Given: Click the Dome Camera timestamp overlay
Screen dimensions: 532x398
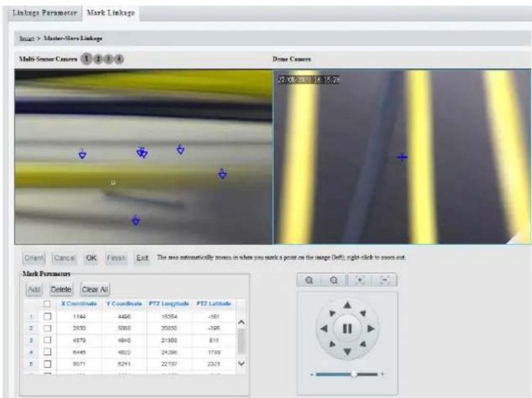Looking at the screenshot, I should click(x=309, y=80).
